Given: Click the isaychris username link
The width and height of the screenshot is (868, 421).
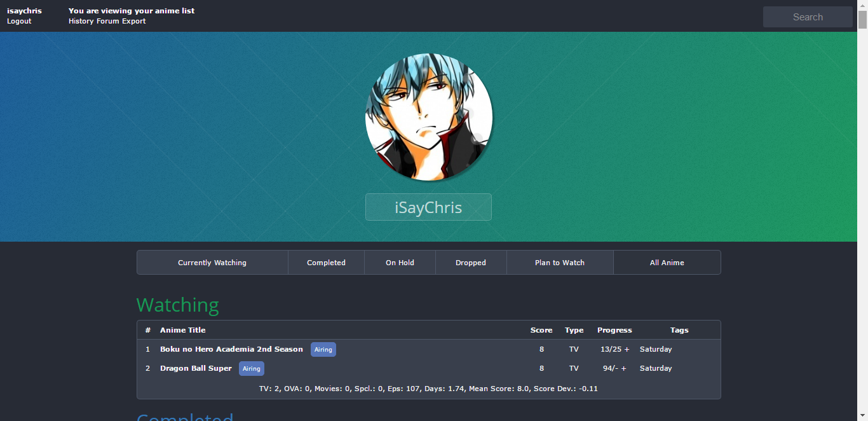Looking at the screenshot, I should tap(24, 10).
